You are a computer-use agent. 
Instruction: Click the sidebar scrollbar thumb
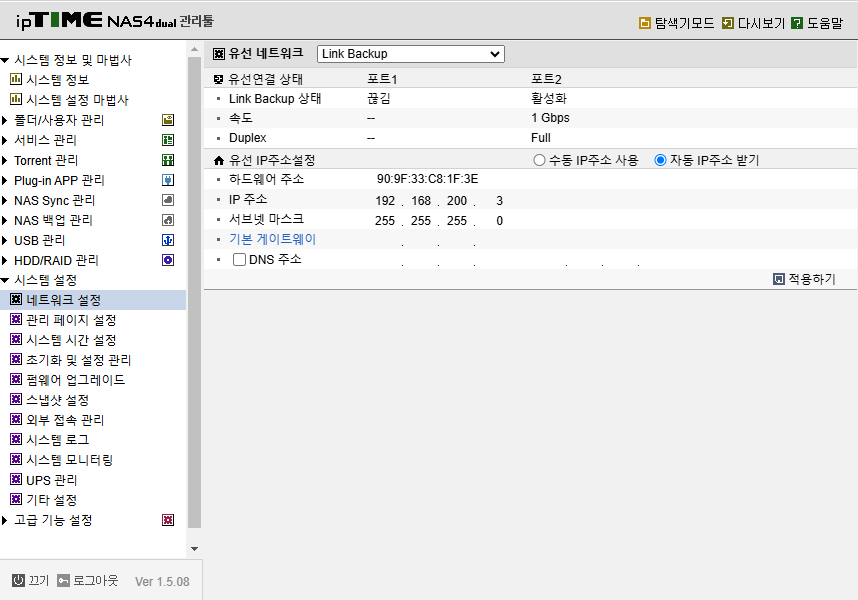pos(194,292)
